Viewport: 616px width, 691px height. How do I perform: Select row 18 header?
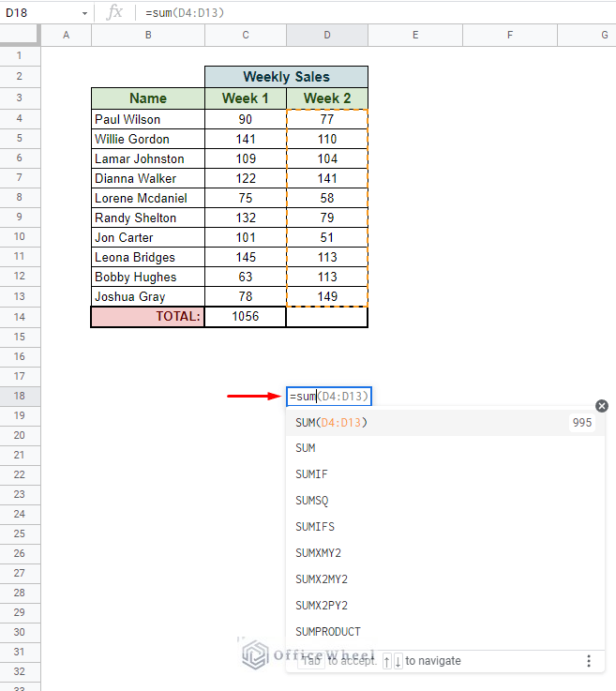point(20,396)
